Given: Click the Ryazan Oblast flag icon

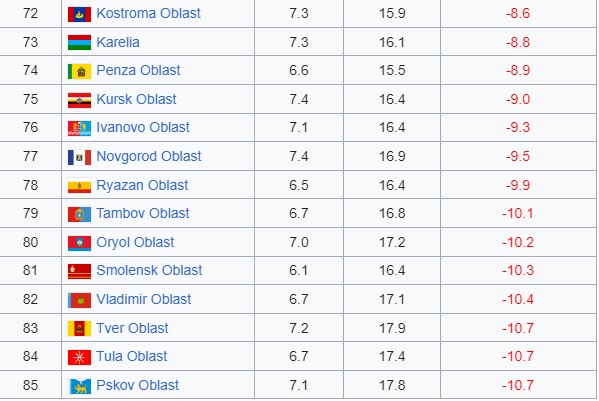Looking at the screenshot, I should (79, 186).
